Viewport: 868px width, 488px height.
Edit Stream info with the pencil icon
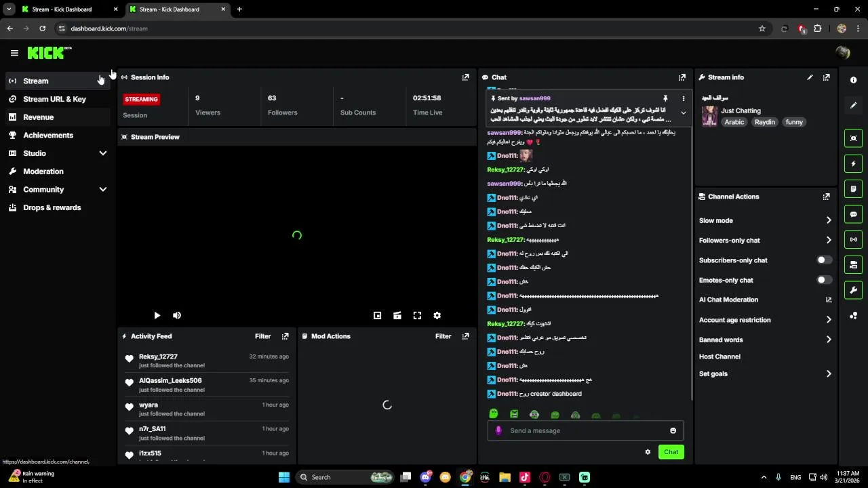(x=810, y=77)
